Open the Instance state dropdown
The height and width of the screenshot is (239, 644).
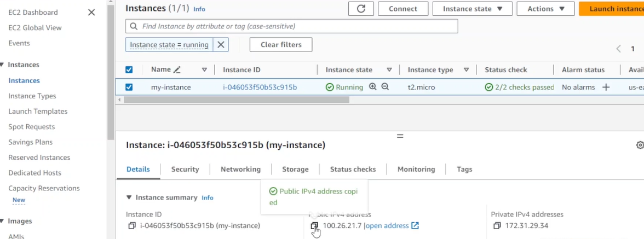(x=472, y=9)
